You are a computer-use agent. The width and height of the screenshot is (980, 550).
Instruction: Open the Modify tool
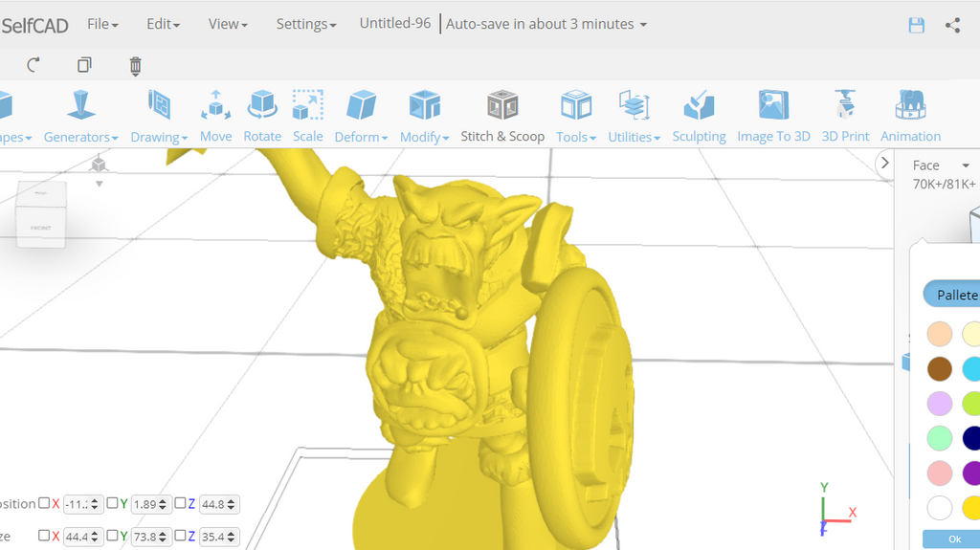(424, 117)
